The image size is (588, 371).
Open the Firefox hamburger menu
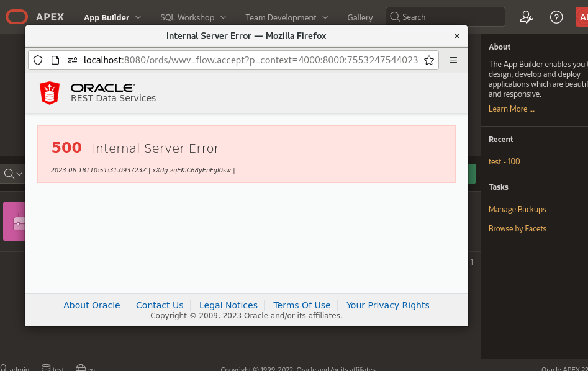(x=453, y=60)
